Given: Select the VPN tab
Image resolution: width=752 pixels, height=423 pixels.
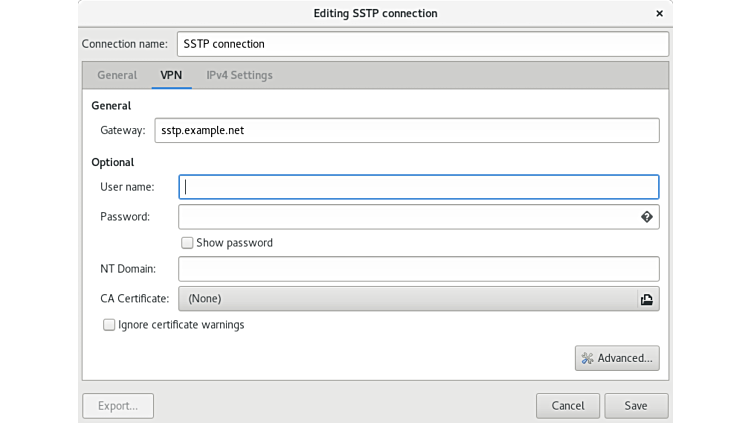Looking at the screenshot, I should [x=171, y=75].
